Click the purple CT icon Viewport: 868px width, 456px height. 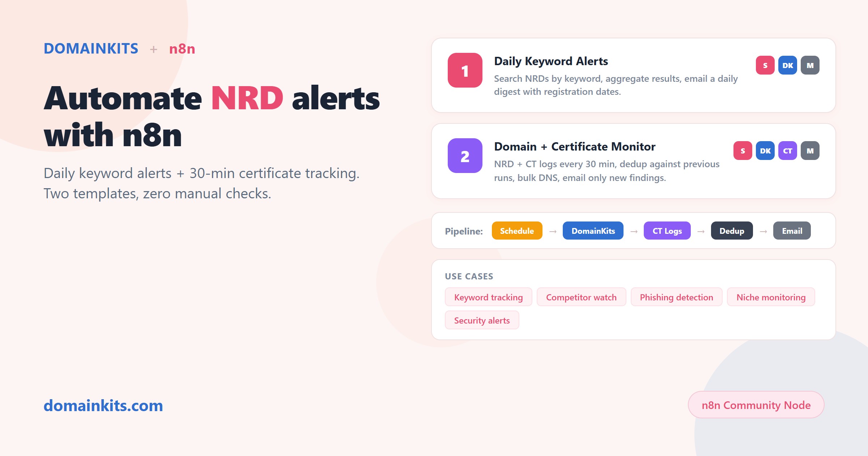pos(787,151)
